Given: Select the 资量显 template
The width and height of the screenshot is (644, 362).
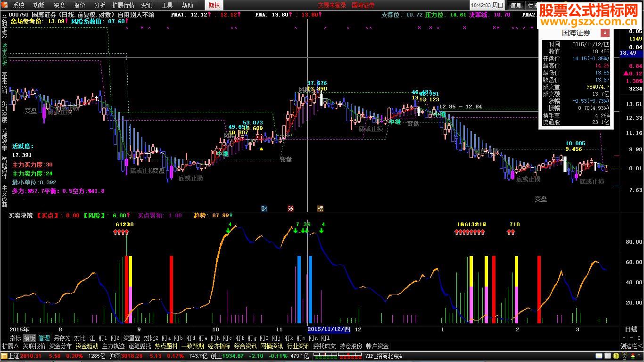Looking at the screenshot, I should pyautogui.click(x=132, y=338).
